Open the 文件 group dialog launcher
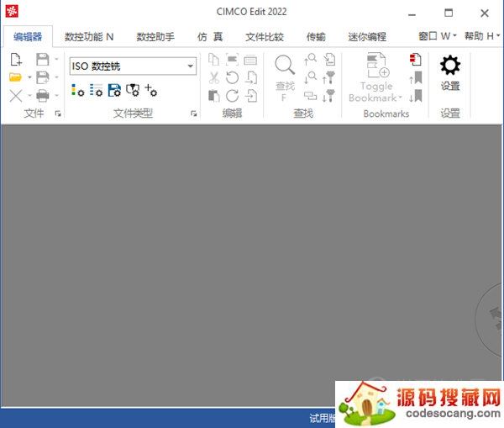The image size is (504, 428). pos(58,114)
